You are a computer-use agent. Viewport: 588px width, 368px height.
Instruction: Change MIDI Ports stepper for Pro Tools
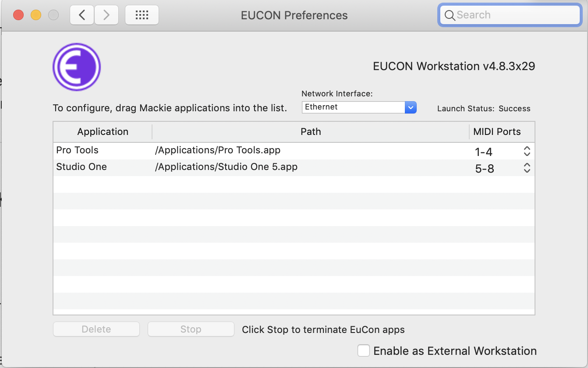527,152
